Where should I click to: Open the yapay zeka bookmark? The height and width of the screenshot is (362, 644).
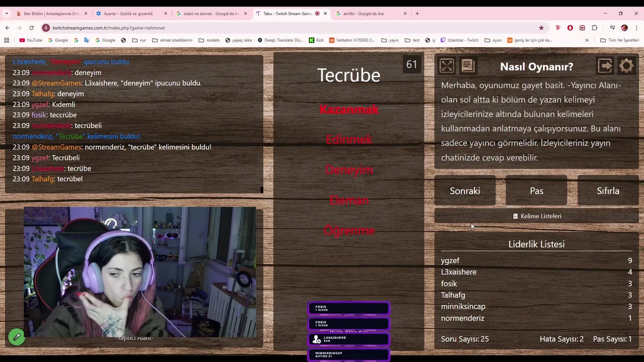238,40
